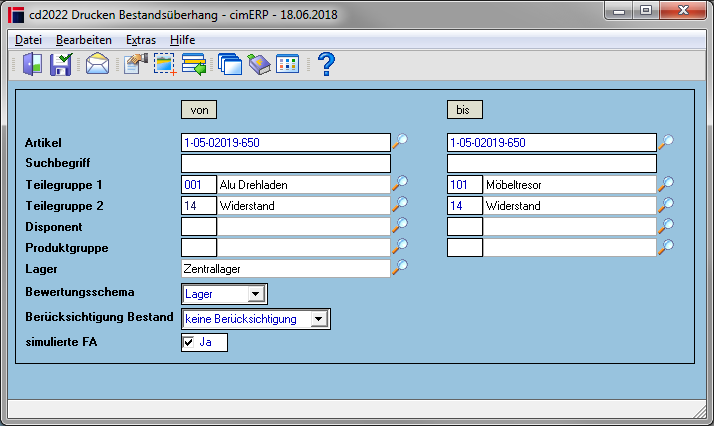
Task: Click the colored table grid toolbar icon
Action: tap(287, 64)
